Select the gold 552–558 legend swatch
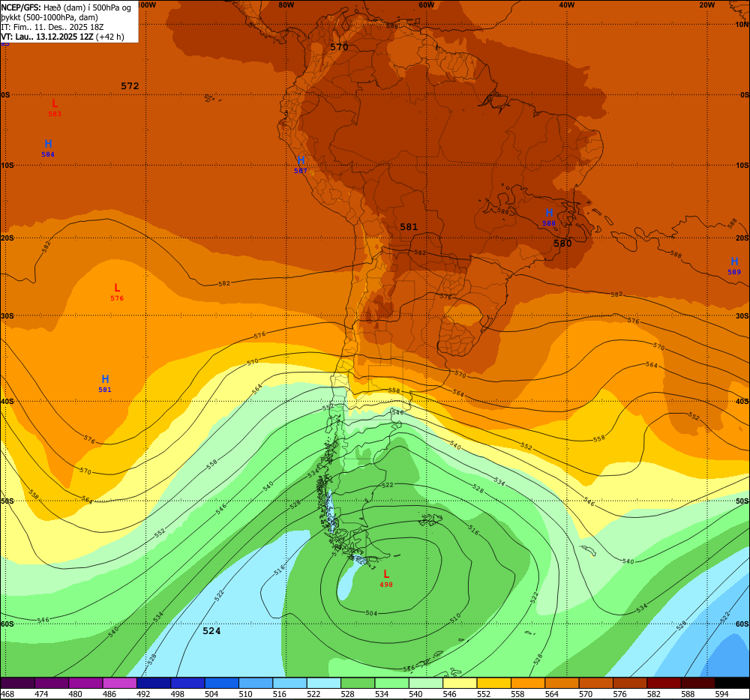The image size is (750, 700). click(493, 683)
